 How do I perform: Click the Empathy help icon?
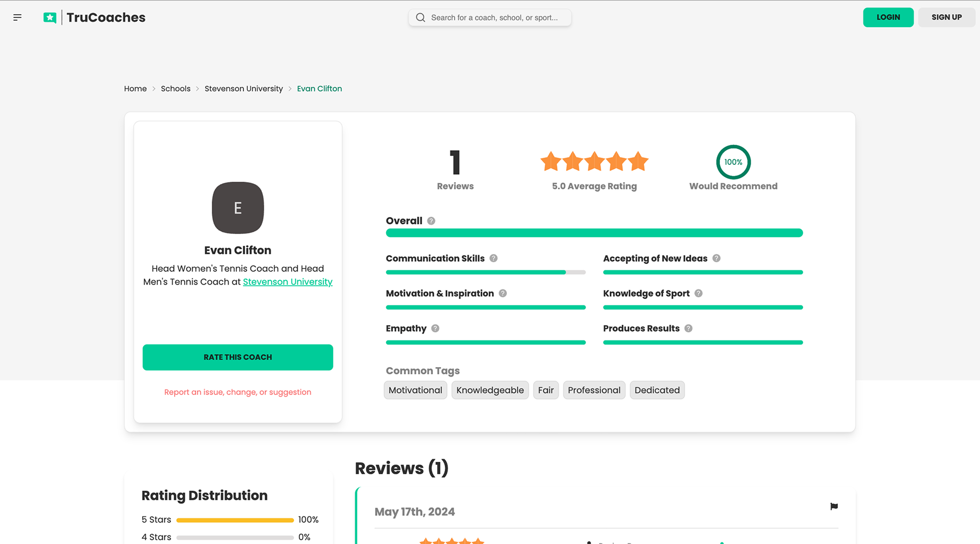[x=435, y=329]
